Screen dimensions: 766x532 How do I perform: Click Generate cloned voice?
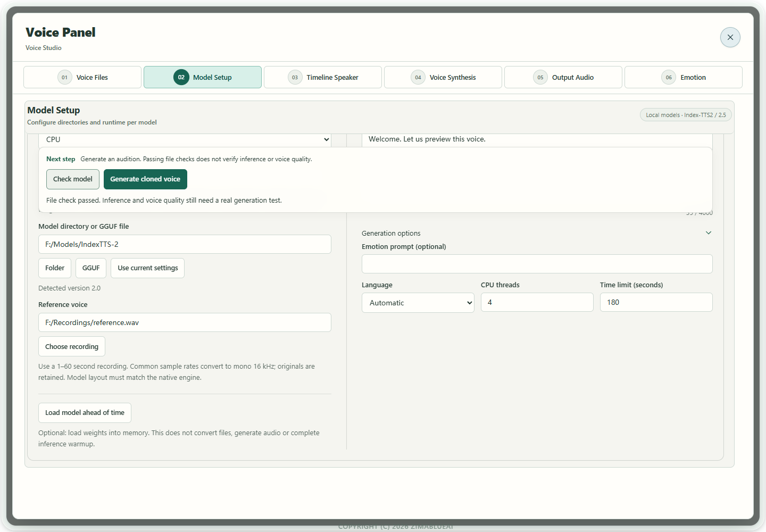[x=145, y=179]
